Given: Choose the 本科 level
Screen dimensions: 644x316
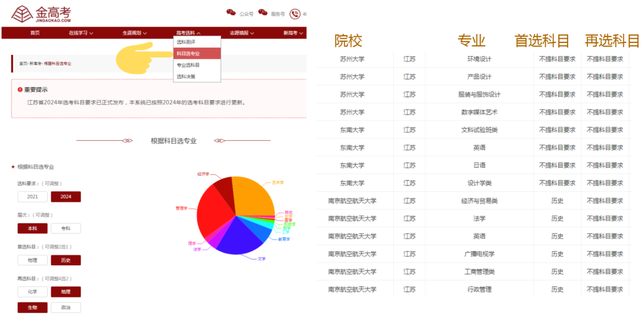Looking at the screenshot, I should (x=32, y=228).
